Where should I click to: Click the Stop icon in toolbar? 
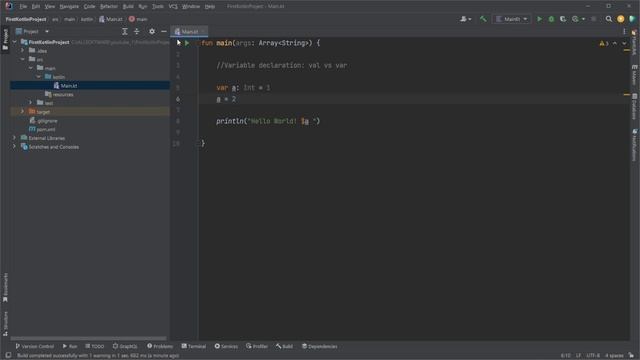(x=594, y=19)
